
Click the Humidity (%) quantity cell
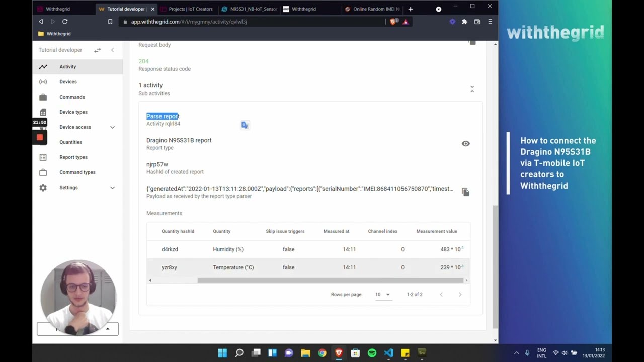coord(228,249)
